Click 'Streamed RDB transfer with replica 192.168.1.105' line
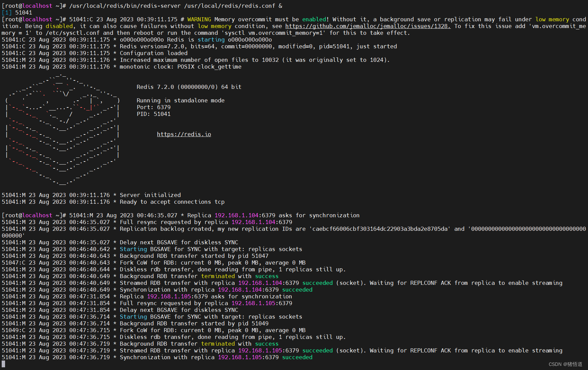Screen dimensions: 588x370 282,350
